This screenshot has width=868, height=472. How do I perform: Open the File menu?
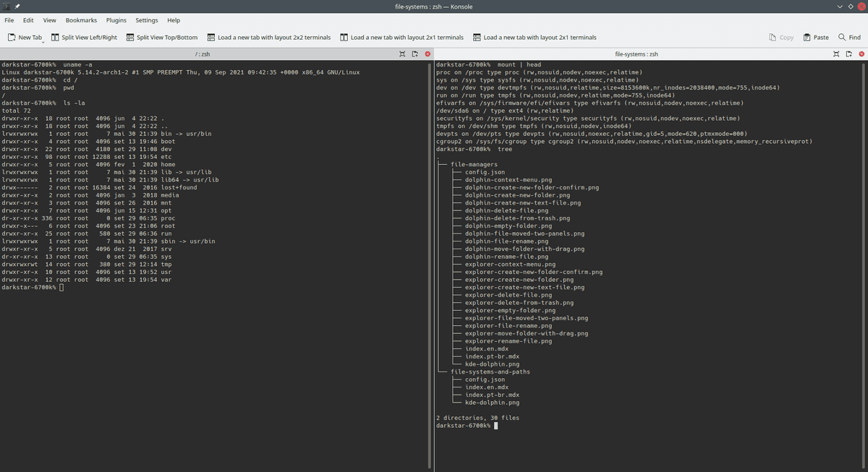tap(9, 20)
